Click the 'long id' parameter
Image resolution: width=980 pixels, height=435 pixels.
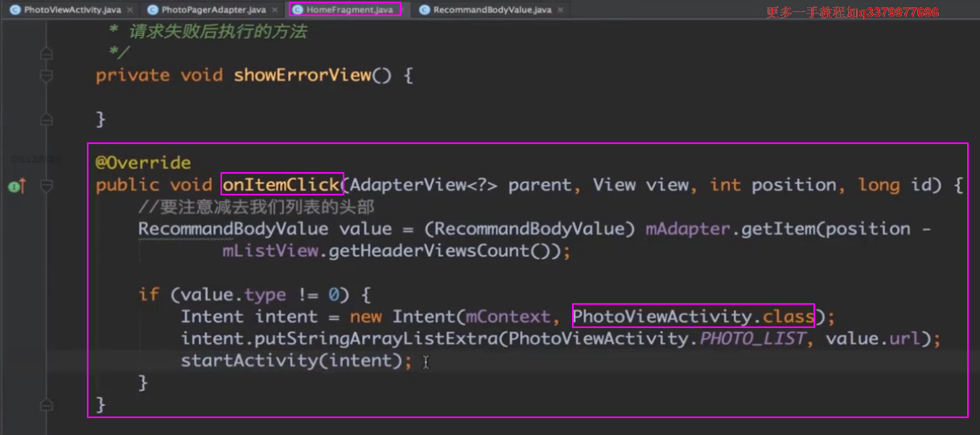(896, 185)
